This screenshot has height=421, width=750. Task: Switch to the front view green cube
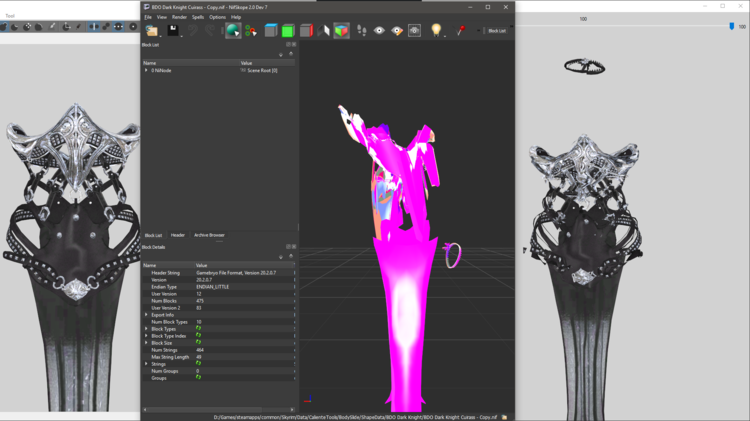288,31
